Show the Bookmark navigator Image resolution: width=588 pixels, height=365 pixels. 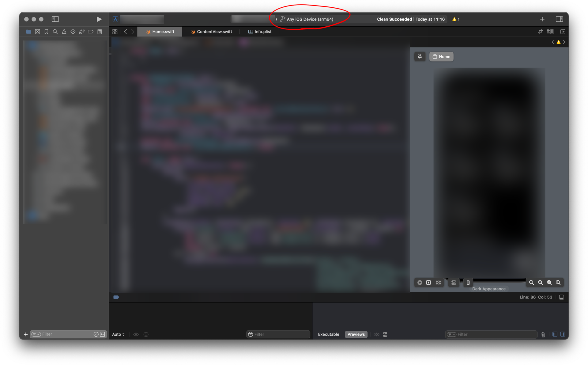[46, 32]
